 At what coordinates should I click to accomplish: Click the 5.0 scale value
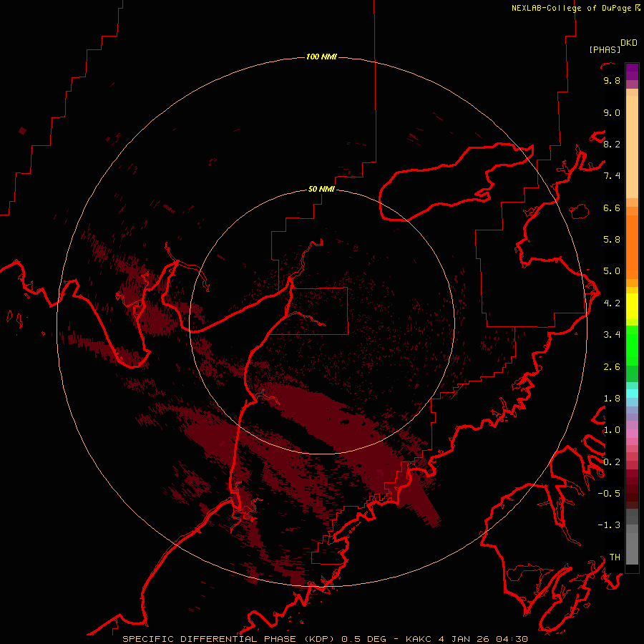pos(612,271)
